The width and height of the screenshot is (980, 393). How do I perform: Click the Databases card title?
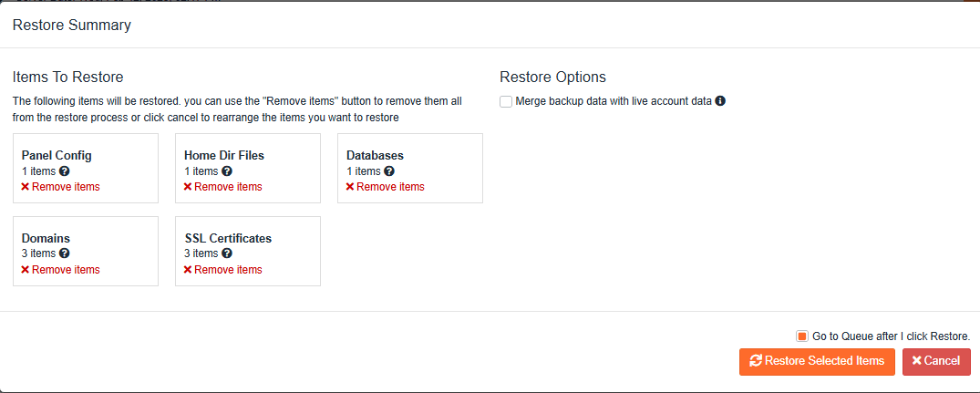click(375, 156)
